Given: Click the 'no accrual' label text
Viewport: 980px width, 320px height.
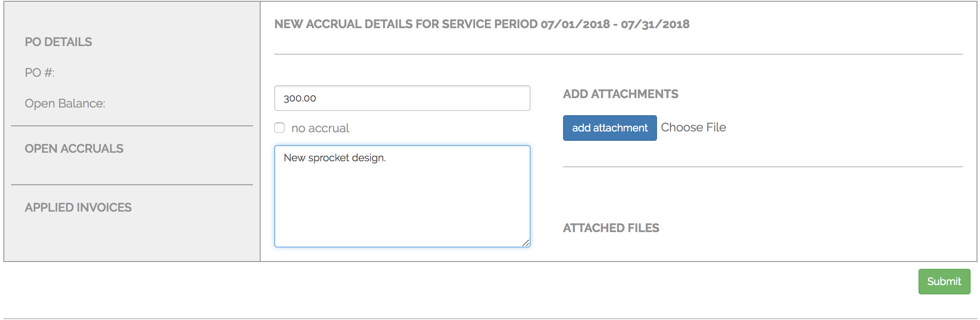Looking at the screenshot, I should 320,128.
